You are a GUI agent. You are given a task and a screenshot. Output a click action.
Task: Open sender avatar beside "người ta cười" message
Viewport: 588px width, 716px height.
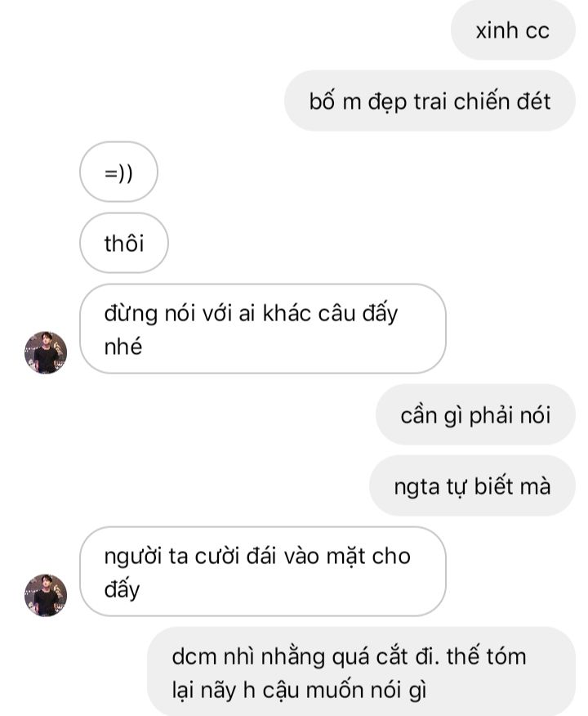pyautogui.click(x=46, y=596)
